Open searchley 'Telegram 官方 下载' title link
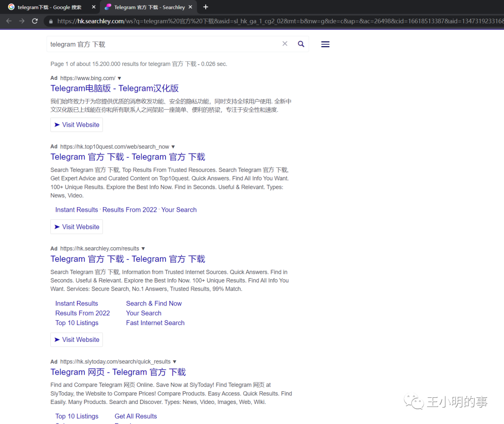This screenshot has height=424, width=504. [x=127, y=259]
